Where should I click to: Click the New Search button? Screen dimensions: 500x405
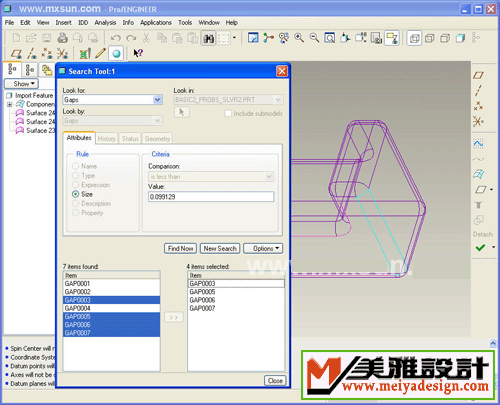coord(220,249)
